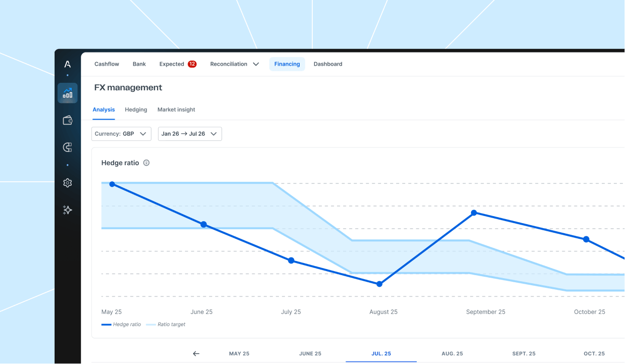
Task: Toggle the Ratio target legend entry
Action: (166, 324)
